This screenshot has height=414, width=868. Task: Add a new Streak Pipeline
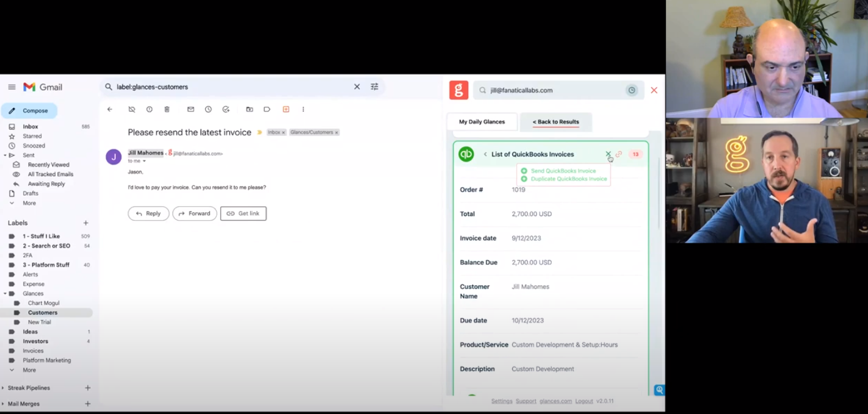pos(87,388)
